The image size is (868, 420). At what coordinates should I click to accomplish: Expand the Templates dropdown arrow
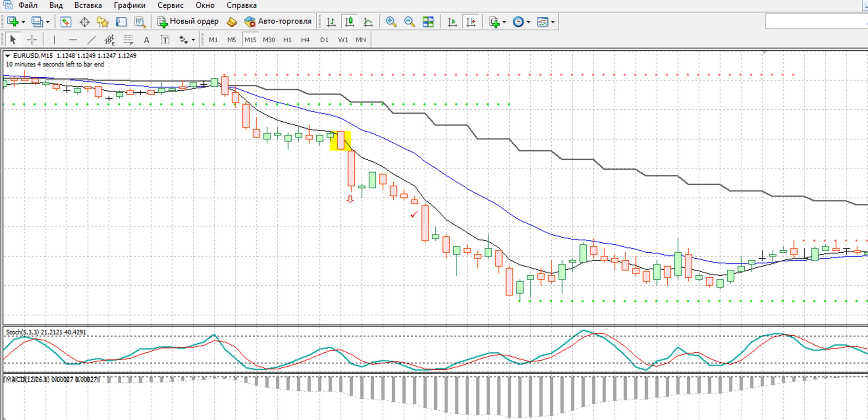click(553, 22)
